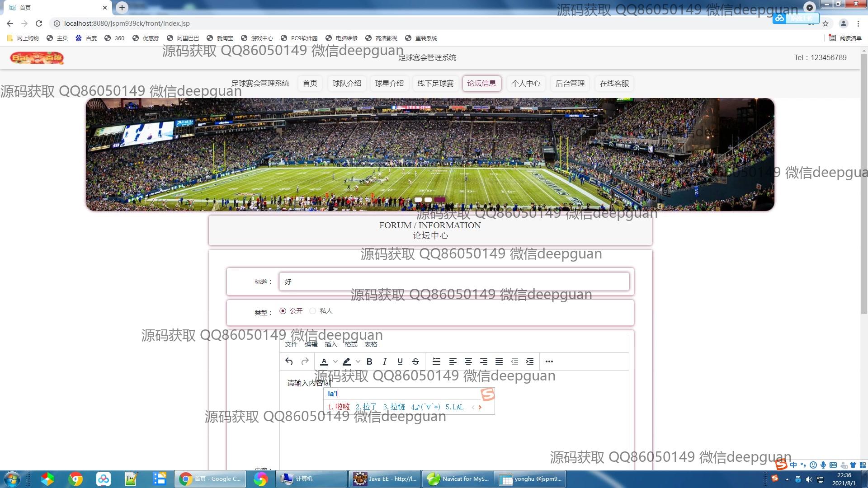Open 个人中心 from the navigation bar
The width and height of the screenshot is (868, 488).
click(x=526, y=84)
